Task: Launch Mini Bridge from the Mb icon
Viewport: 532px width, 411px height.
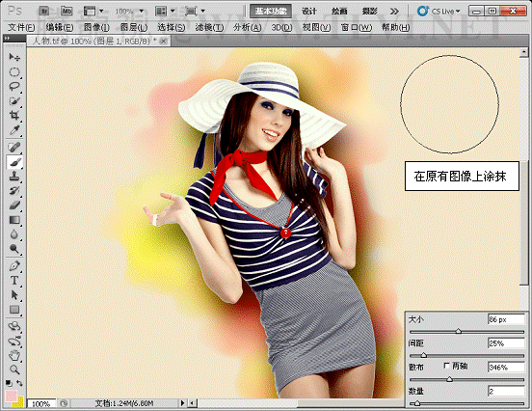Action: pos(66,12)
